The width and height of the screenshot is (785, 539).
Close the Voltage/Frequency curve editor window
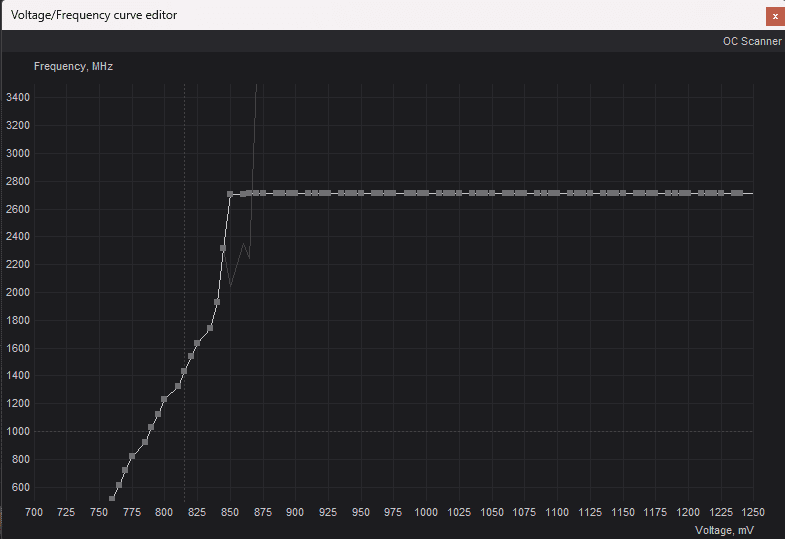tap(775, 16)
